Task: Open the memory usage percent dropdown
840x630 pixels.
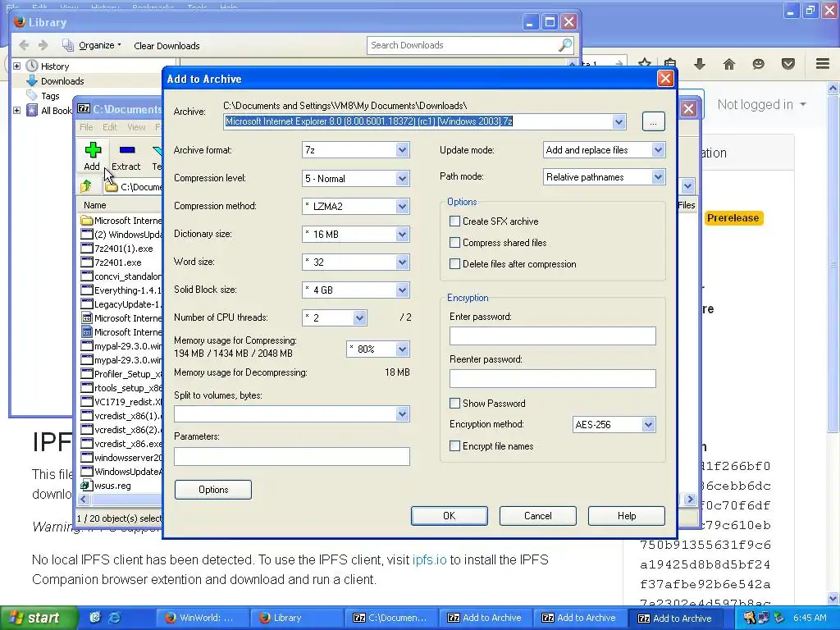Action: 402,349
